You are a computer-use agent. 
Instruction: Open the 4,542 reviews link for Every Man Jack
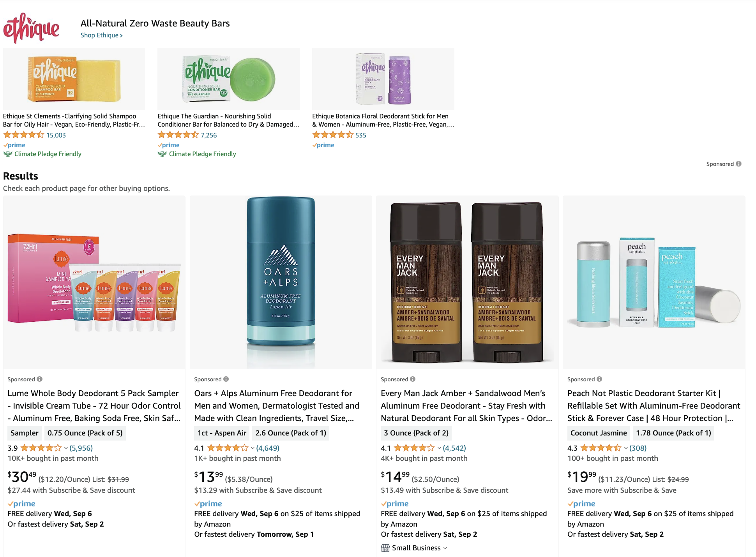pos(454,448)
